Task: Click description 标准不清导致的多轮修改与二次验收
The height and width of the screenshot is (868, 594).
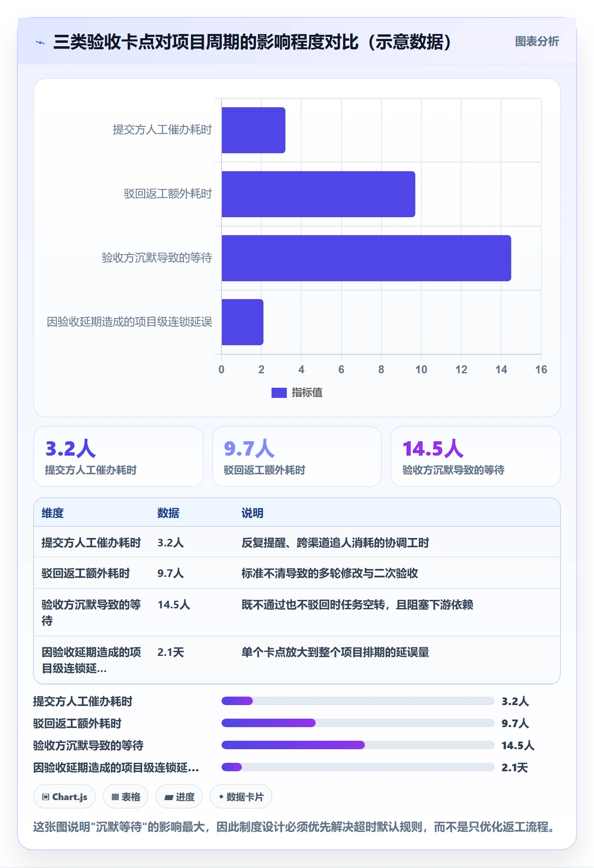Action: click(x=330, y=573)
